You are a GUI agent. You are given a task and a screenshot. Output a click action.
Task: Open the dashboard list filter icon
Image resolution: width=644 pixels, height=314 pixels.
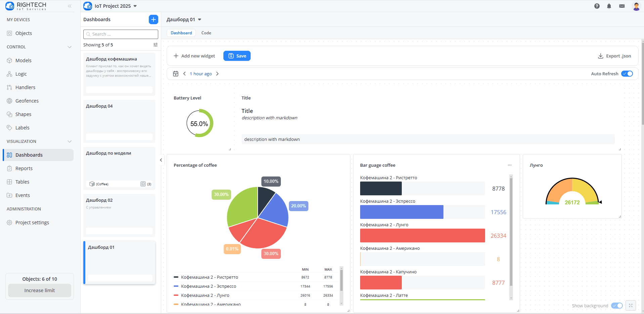155,44
